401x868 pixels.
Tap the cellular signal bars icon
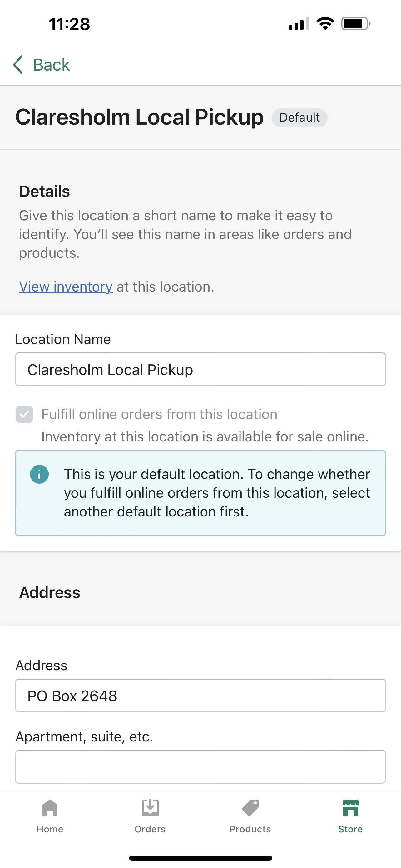(299, 24)
